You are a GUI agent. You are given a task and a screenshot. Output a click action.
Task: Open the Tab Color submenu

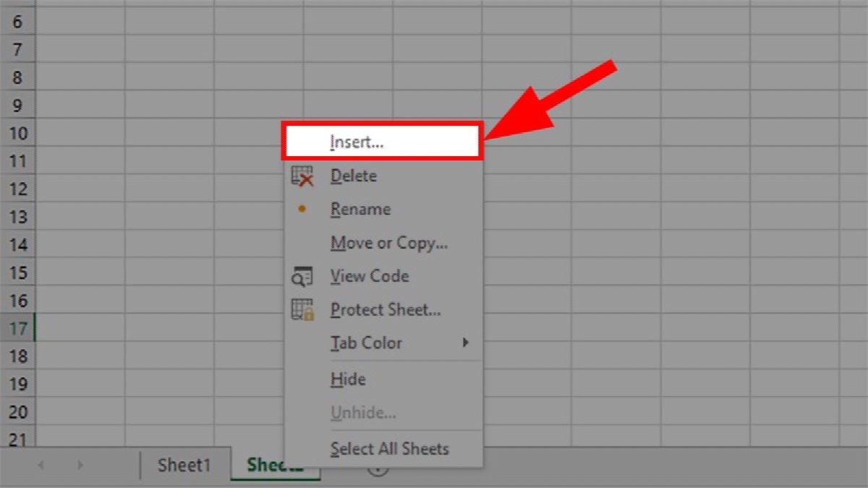[382, 343]
